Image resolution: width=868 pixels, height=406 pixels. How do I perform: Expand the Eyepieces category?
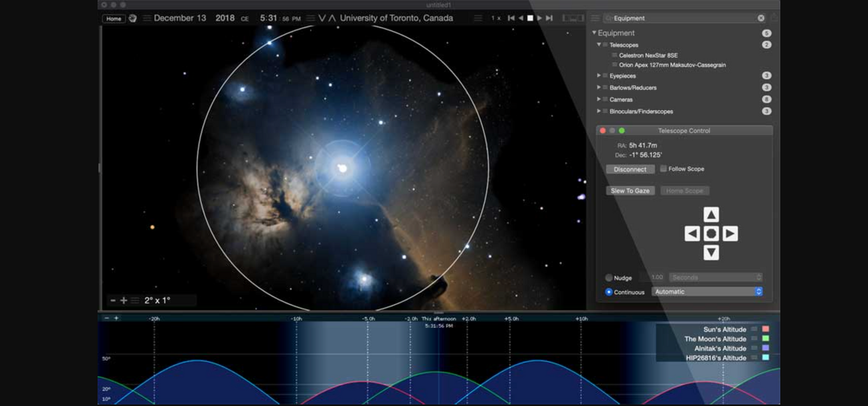tap(599, 76)
